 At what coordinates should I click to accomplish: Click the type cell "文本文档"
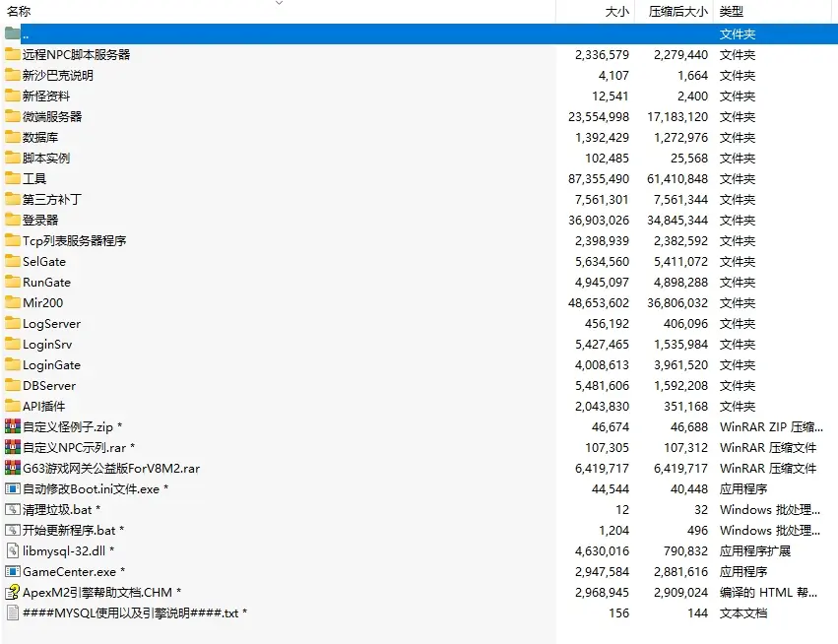tap(743, 613)
